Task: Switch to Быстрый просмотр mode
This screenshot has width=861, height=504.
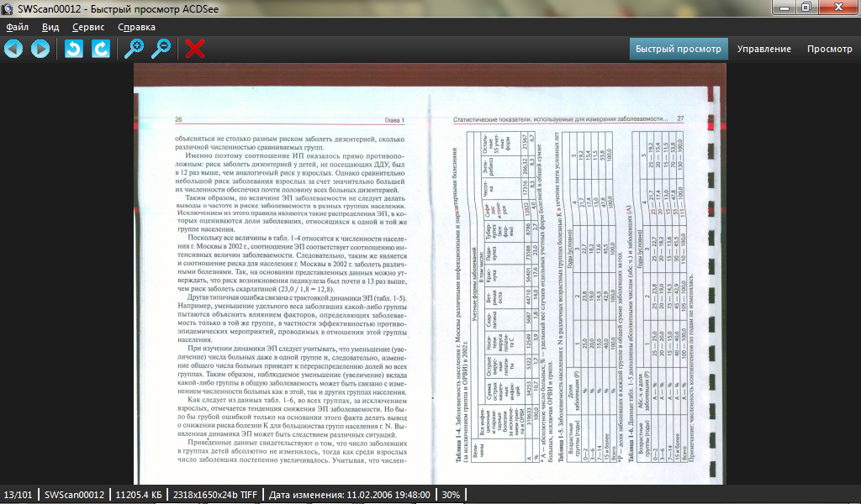Action: click(679, 49)
